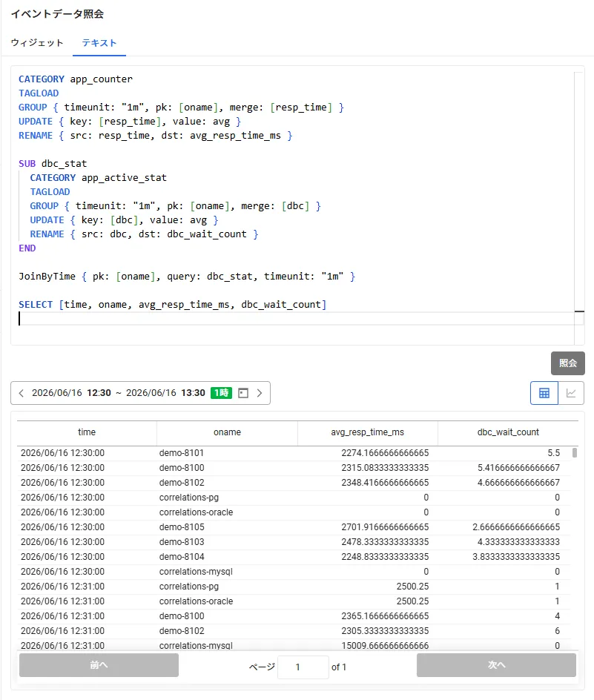Switch to table view icon
This screenshot has width=594, height=700.
(x=544, y=393)
